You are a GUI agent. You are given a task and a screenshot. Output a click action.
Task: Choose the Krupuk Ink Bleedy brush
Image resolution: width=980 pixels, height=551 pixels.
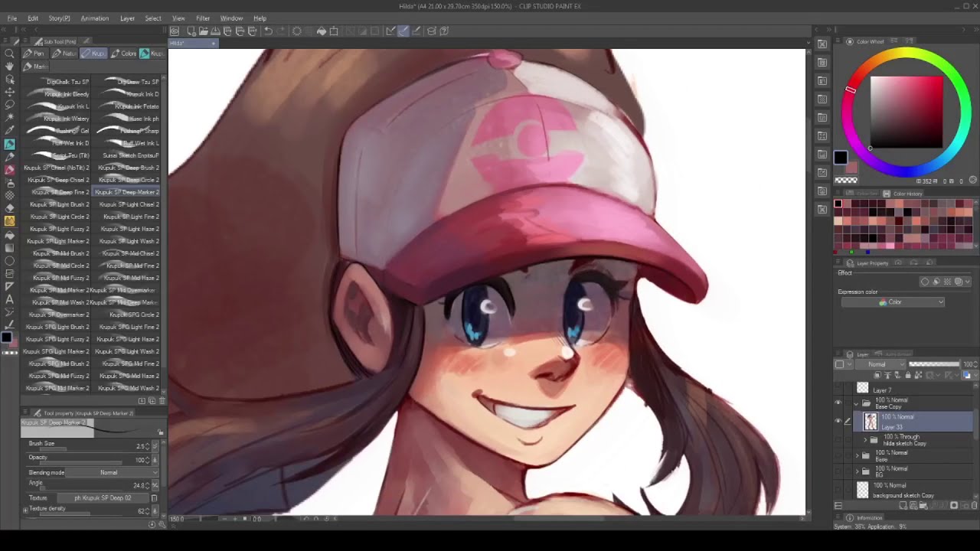(57, 94)
